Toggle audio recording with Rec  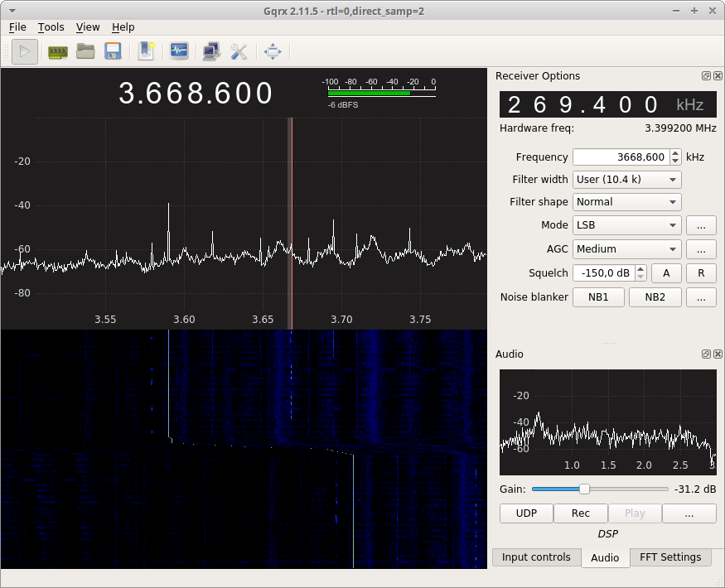pos(580,513)
